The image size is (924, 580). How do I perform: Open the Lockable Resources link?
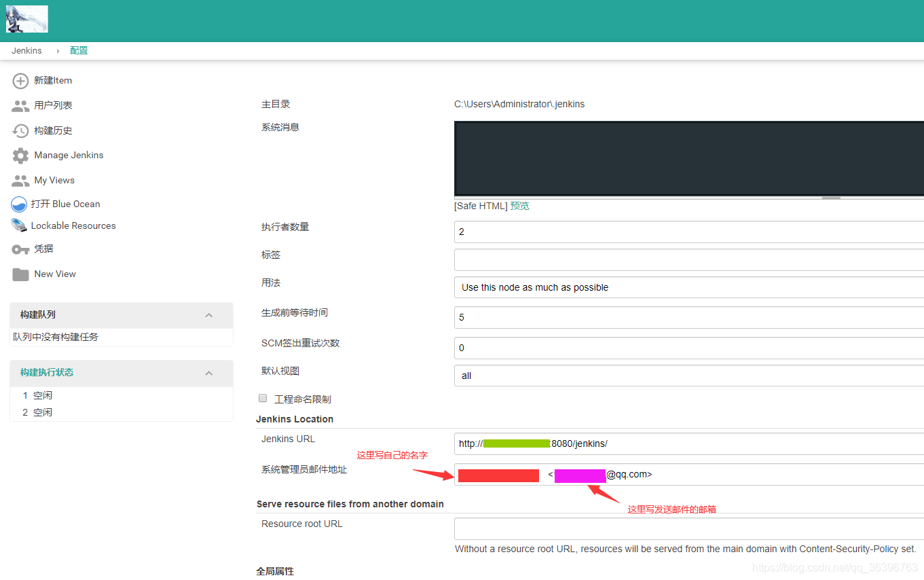point(73,225)
